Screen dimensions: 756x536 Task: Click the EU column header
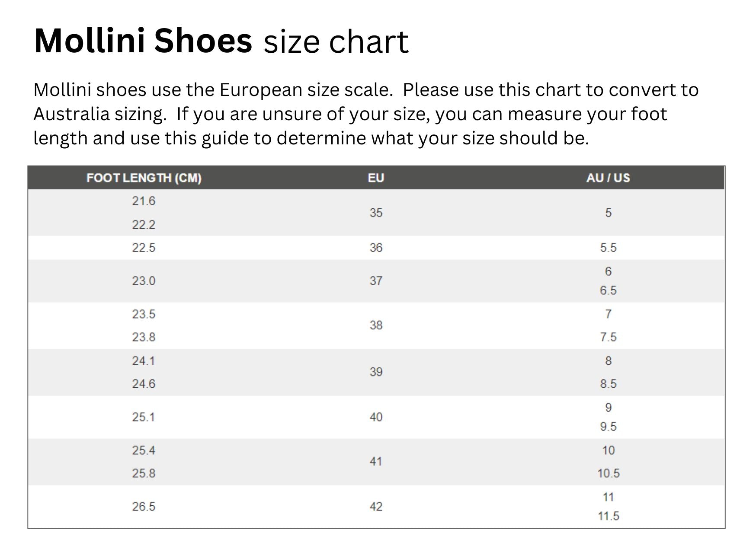pyautogui.click(x=376, y=178)
